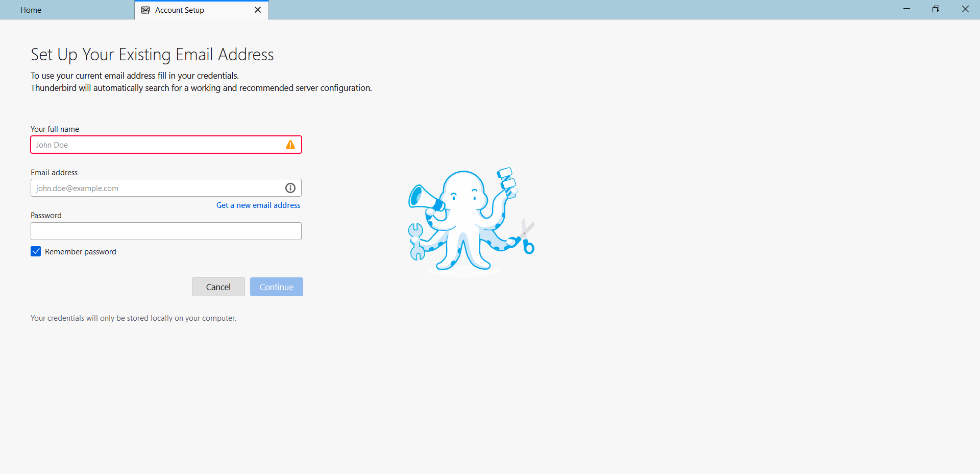Click inside the Email address field

pyautogui.click(x=153, y=188)
